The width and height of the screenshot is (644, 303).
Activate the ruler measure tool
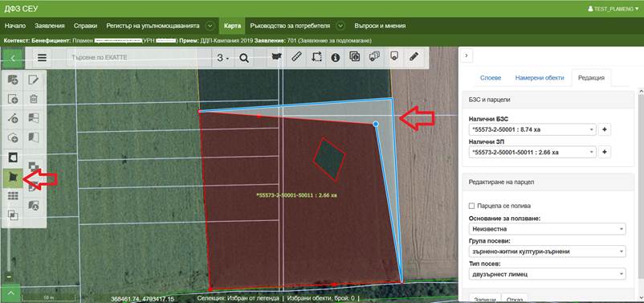click(x=296, y=57)
